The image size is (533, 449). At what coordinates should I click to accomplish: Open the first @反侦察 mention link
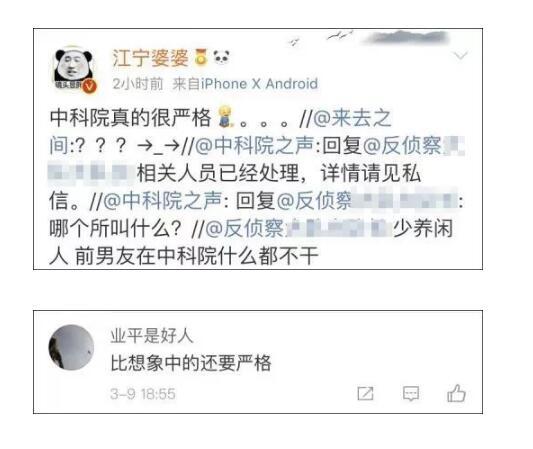point(403,145)
